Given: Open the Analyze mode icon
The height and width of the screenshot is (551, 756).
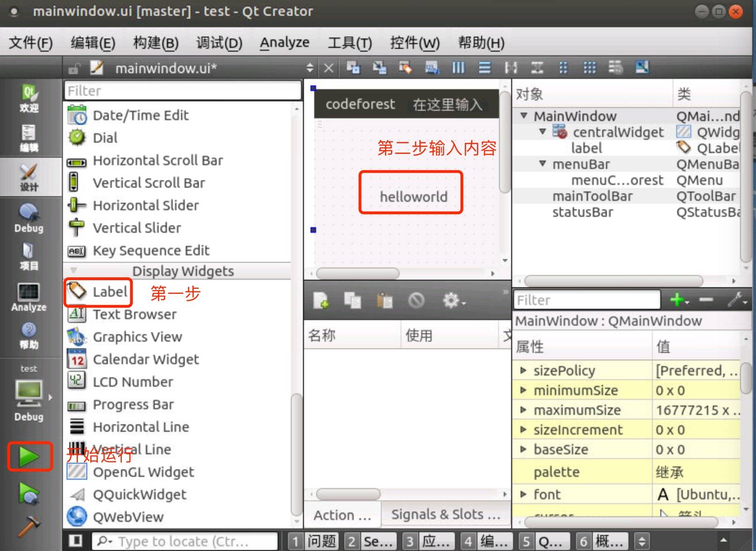Looking at the screenshot, I should coord(29,297).
